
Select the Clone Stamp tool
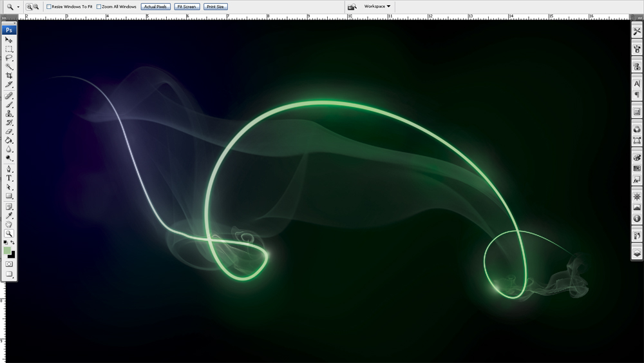(8, 113)
